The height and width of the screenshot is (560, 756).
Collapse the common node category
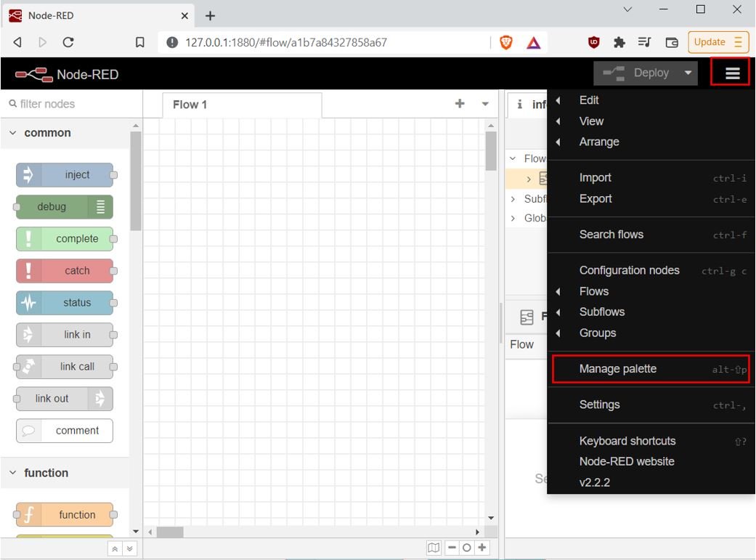click(x=46, y=132)
